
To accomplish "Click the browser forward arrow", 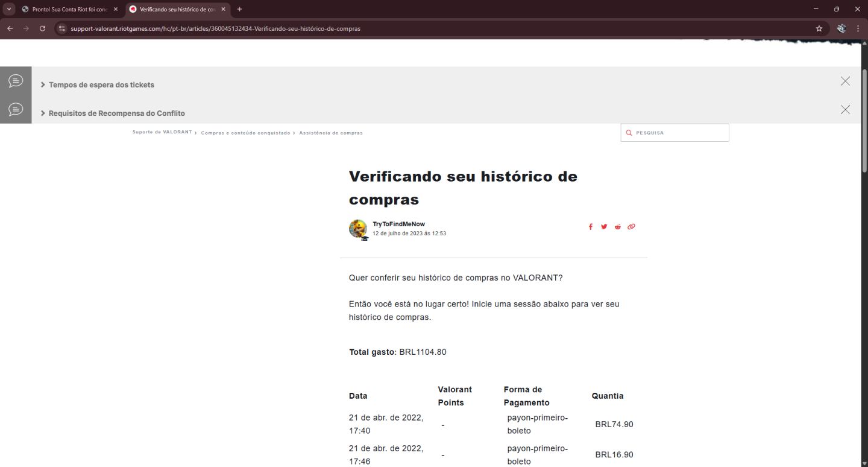I will (26, 28).
